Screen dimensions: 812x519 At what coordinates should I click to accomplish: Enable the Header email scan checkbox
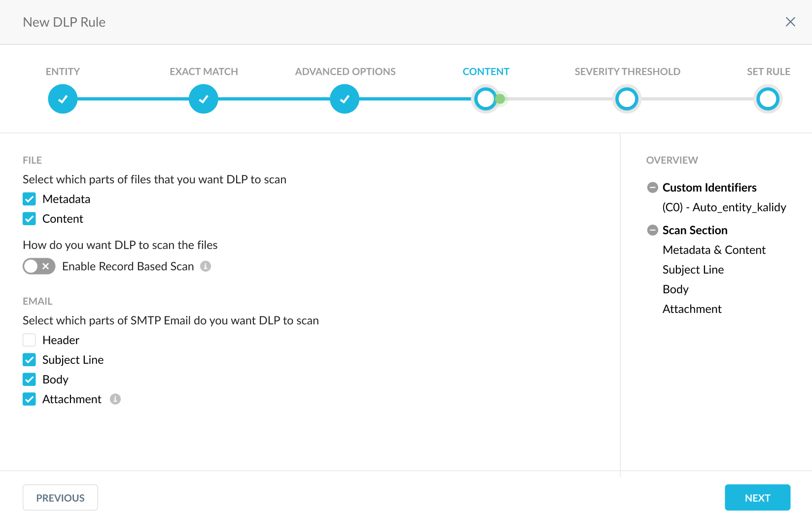(29, 340)
